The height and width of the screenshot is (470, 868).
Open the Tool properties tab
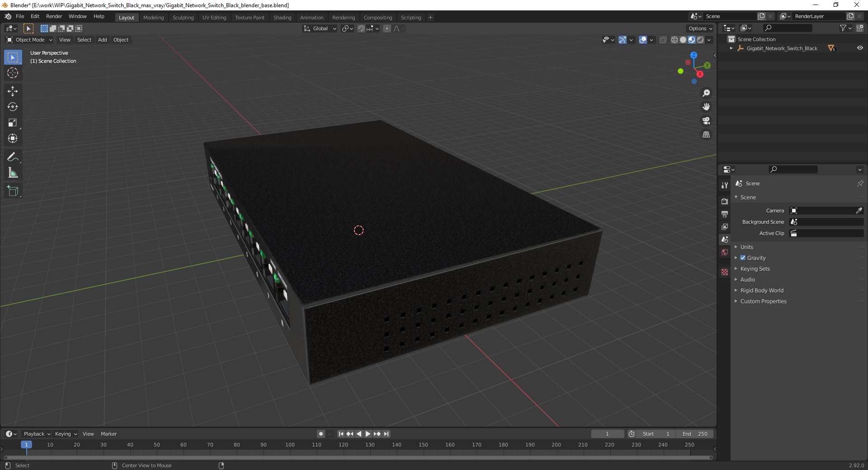pos(725,185)
